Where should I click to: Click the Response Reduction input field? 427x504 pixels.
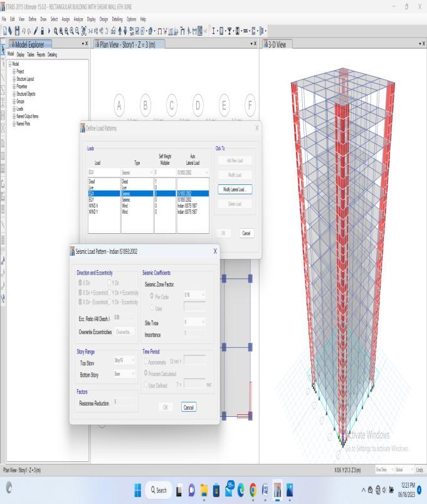coord(124,402)
